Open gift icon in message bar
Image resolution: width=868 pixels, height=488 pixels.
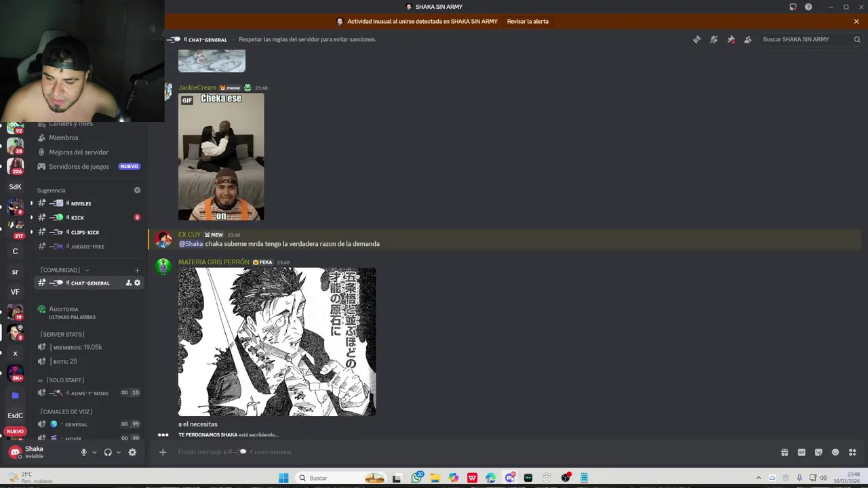tap(785, 452)
